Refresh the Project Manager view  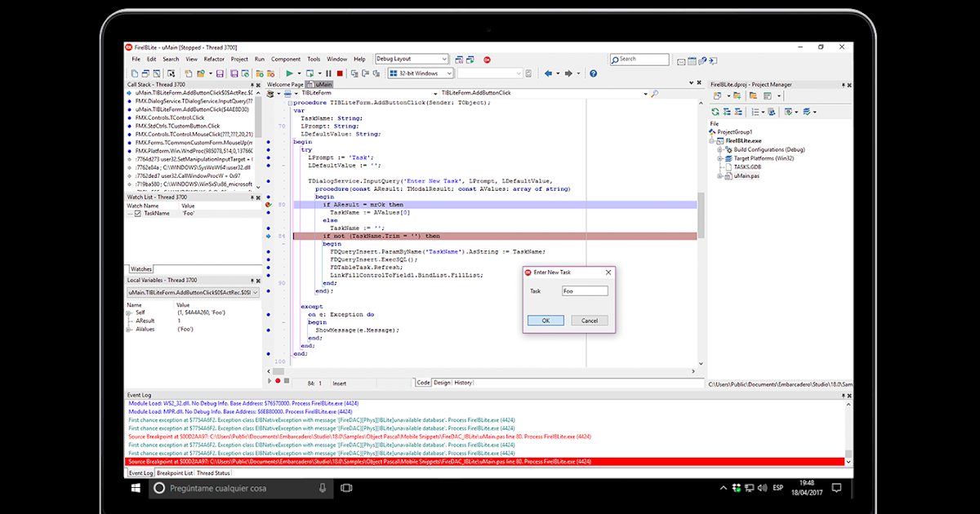(x=715, y=111)
